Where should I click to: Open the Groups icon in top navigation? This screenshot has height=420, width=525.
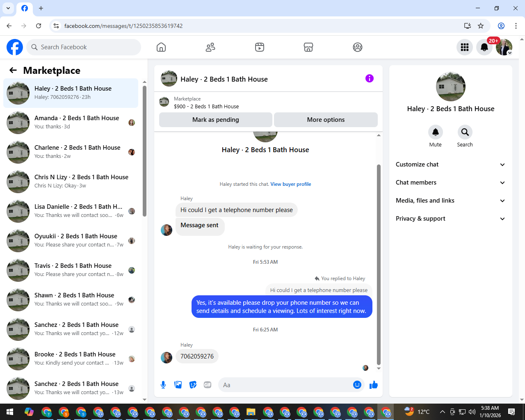coord(358,47)
